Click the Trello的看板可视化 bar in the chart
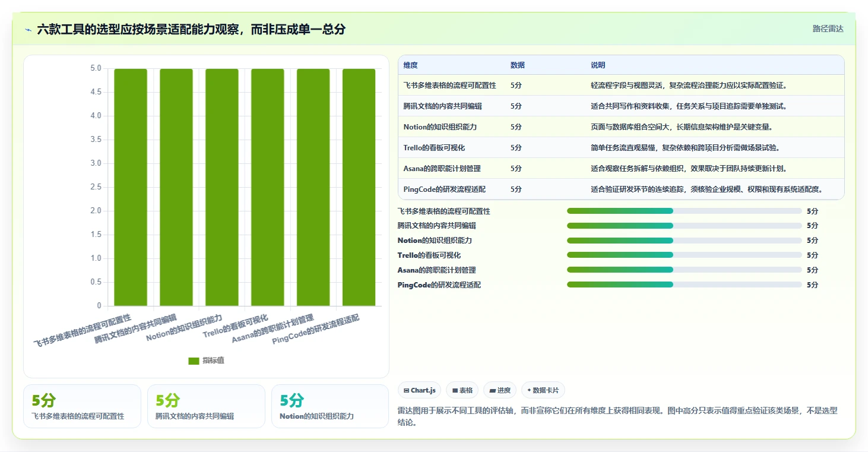Image resolution: width=868 pixels, height=452 pixels. (268, 187)
